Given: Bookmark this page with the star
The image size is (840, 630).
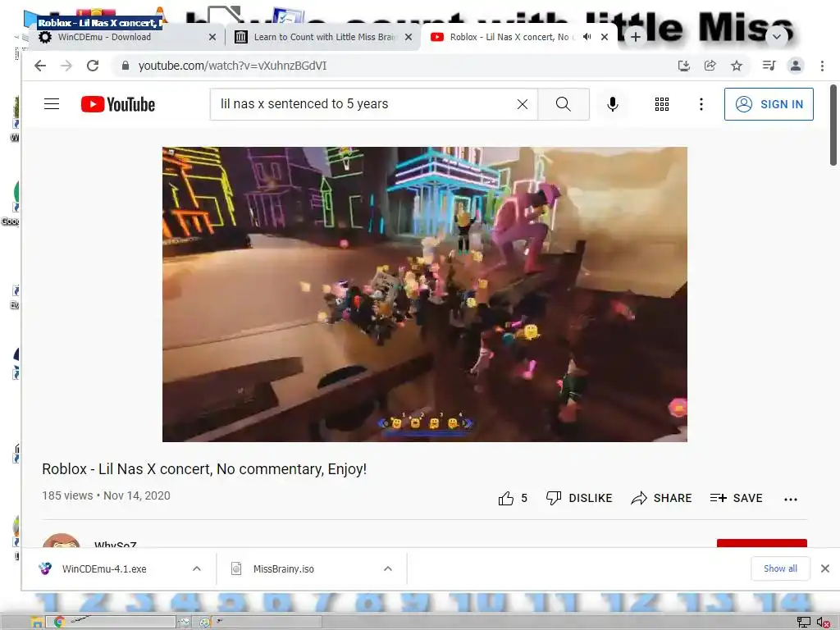Looking at the screenshot, I should coord(737,66).
